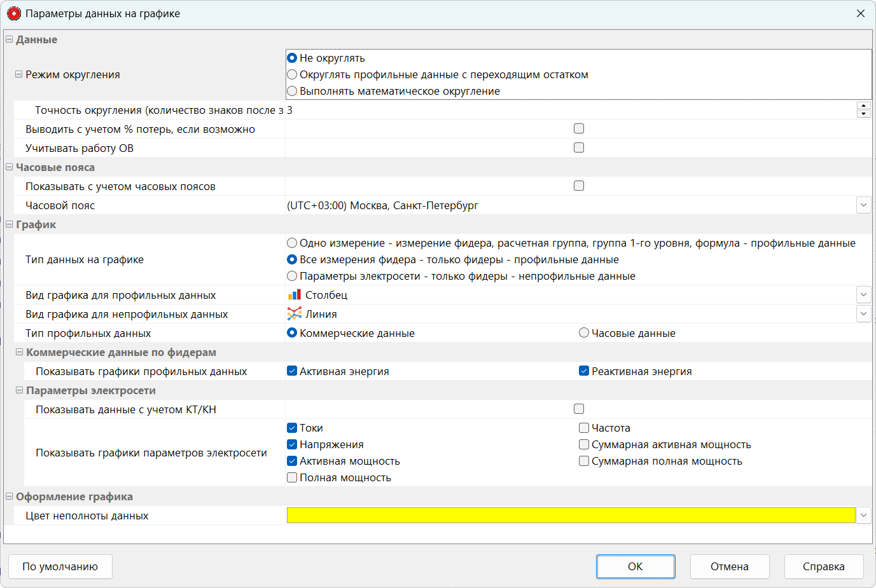
Task: Enable the Частота graph checkbox
Action: click(583, 428)
